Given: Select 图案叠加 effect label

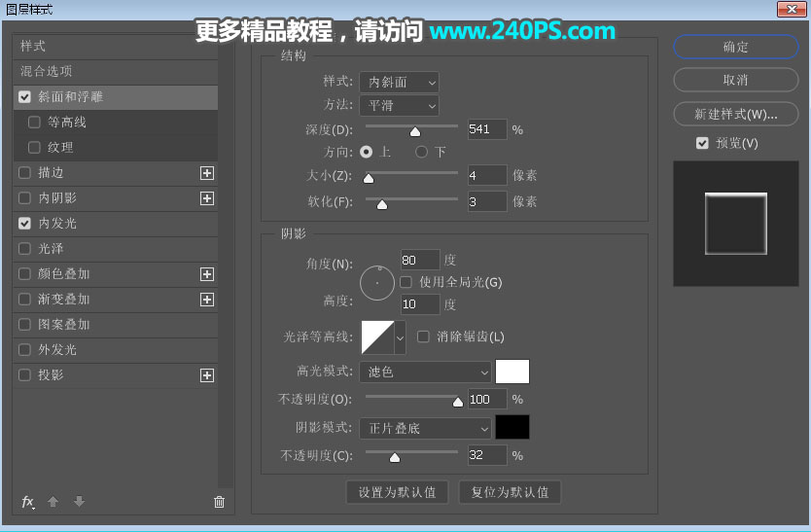Looking at the screenshot, I should coord(64,325).
